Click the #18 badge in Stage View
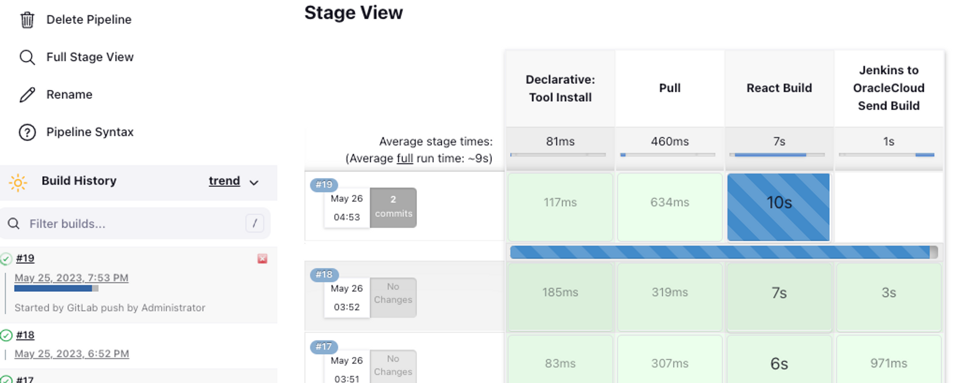This screenshot has height=383, width=980. (324, 275)
